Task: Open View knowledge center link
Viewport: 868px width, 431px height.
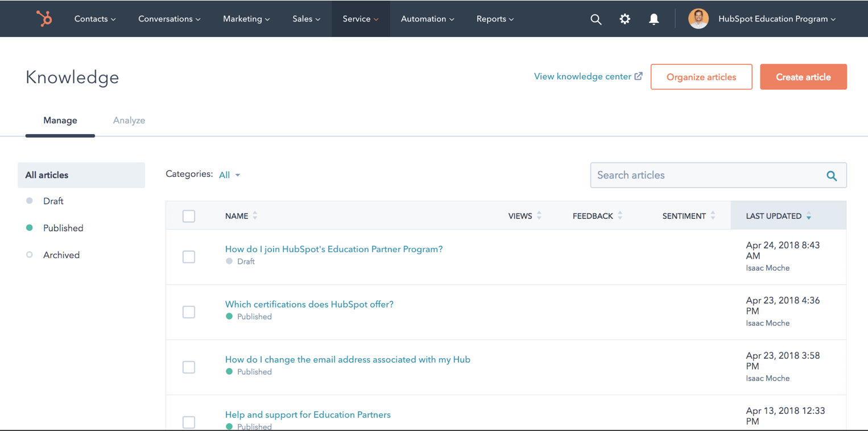Action: pyautogui.click(x=582, y=76)
